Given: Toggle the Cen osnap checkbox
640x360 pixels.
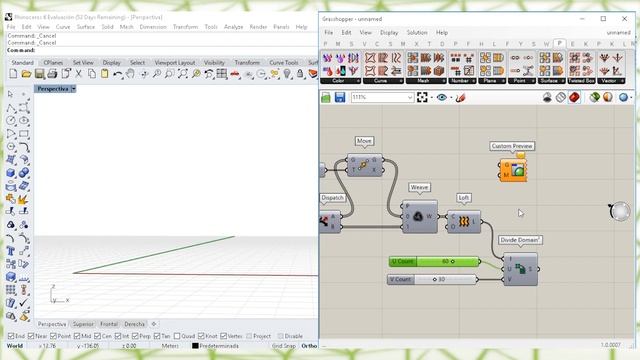Looking at the screenshot, I should [97, 336].
